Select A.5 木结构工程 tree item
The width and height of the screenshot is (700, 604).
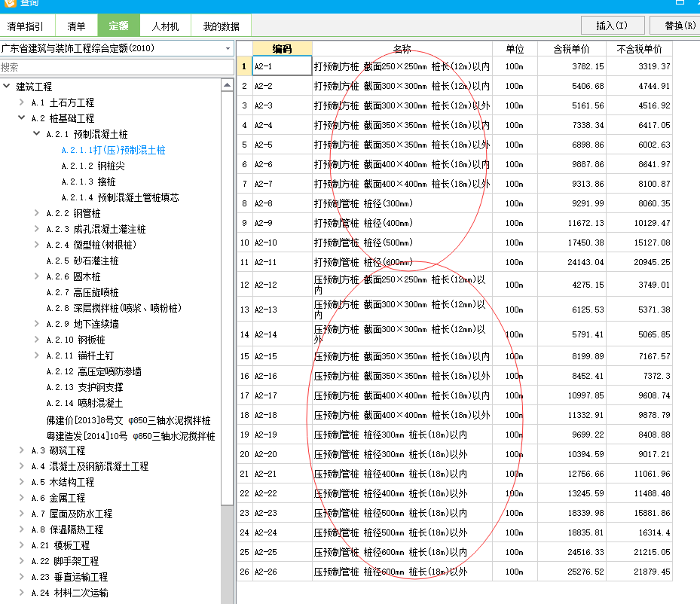coord(63,482)
